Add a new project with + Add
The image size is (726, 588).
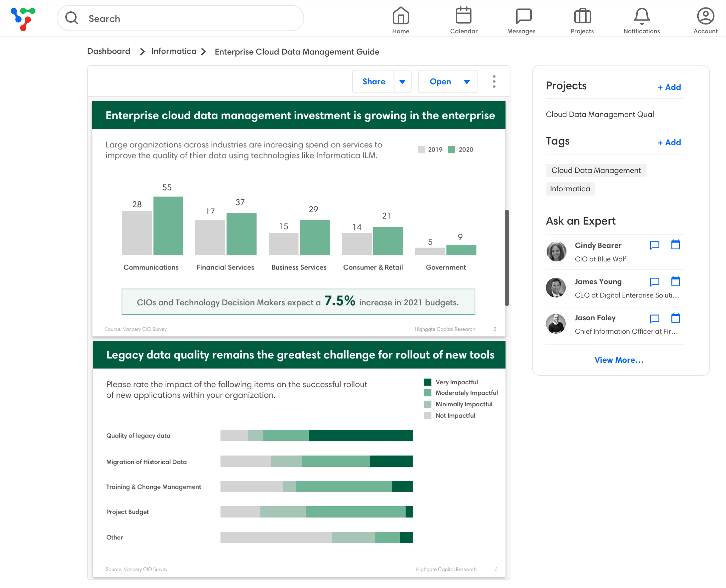669,87
